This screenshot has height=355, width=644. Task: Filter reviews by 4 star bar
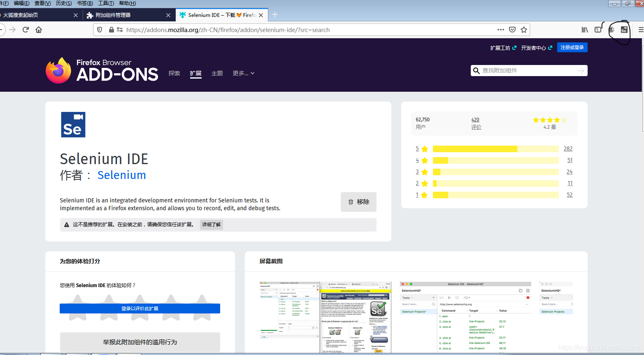tap(496, 160)
